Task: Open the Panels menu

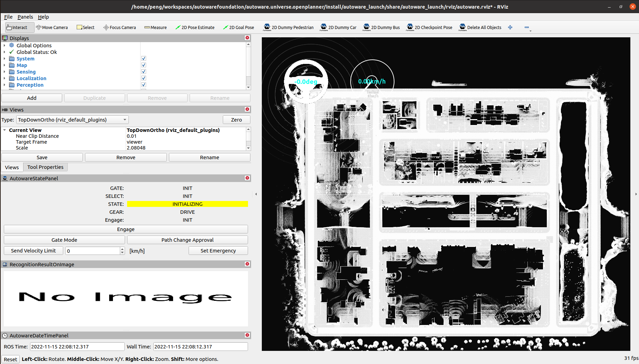Action: coord(25,17)
